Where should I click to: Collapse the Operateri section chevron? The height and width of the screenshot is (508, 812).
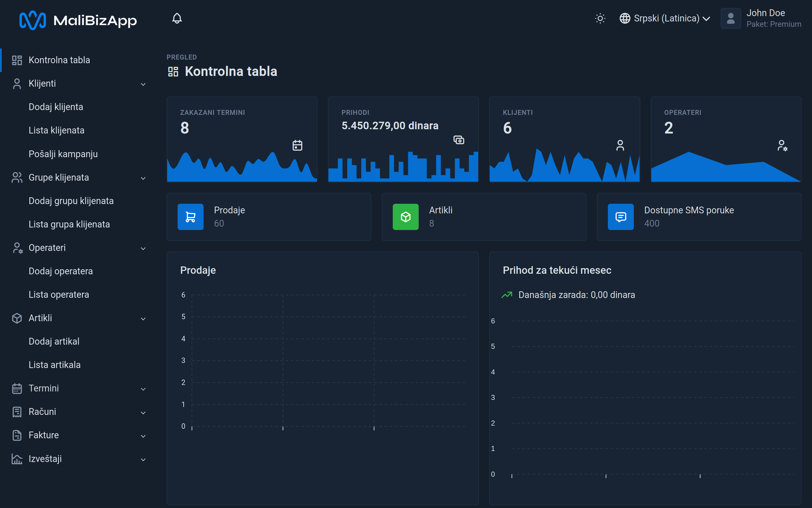[143, 249]
